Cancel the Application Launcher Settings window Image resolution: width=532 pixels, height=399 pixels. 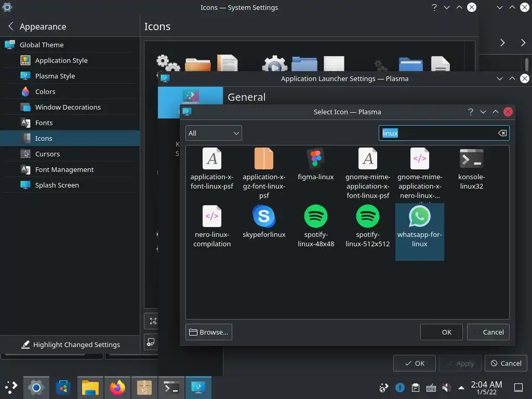pyautogui.click(x=506, y=363)
